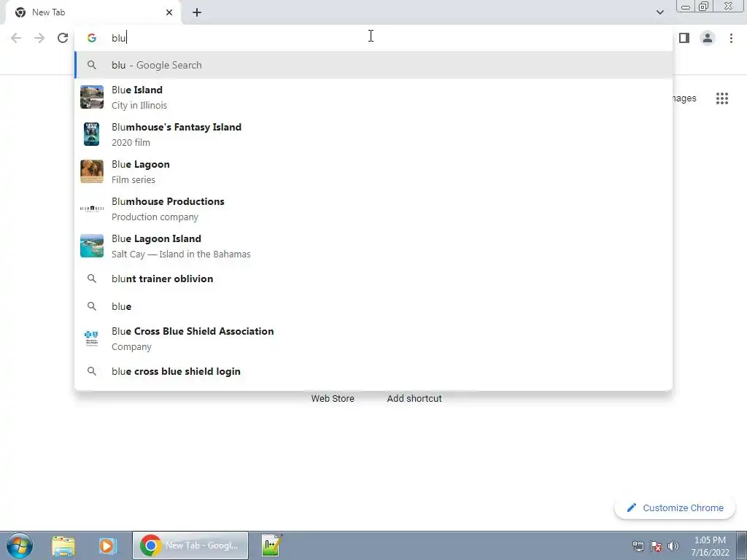Open a new tab with the plus button
The width and height of the screenshot is (747, 560).
[x=197, y=12]
